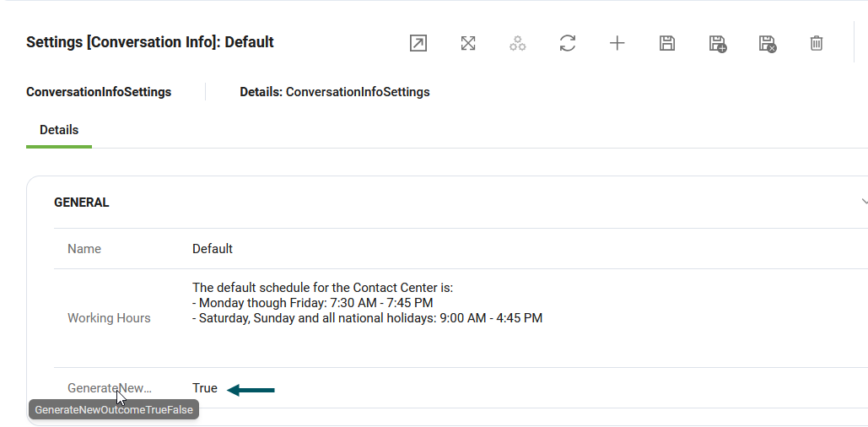The image size is (868, 427).
Task: Click the GENERAL section header
Action: point(82,203)
